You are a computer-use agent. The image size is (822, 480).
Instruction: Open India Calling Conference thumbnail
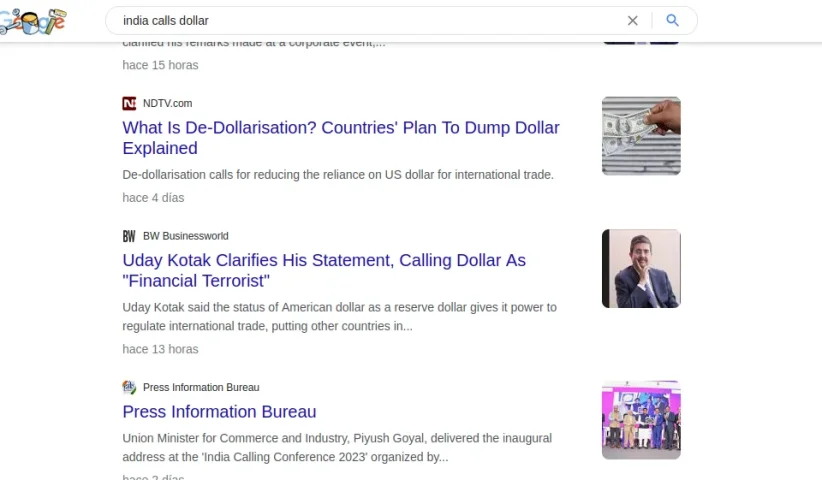pos(641,420)
